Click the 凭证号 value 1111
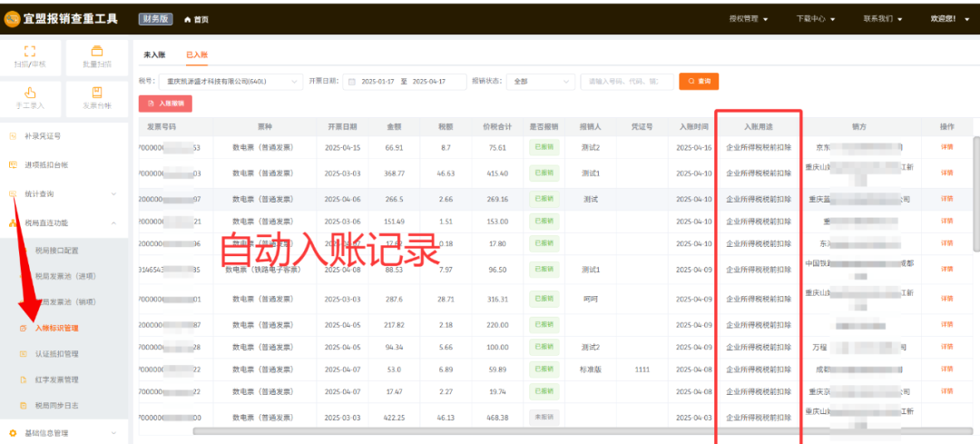This screenshot has height=444, width=980. 642,369
